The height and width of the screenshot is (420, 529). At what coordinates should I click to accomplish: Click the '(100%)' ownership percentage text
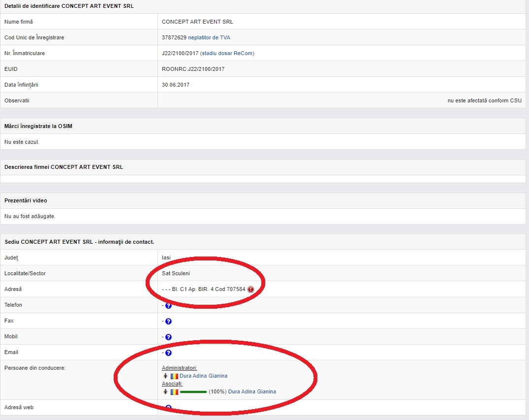[x=218, y=391]
